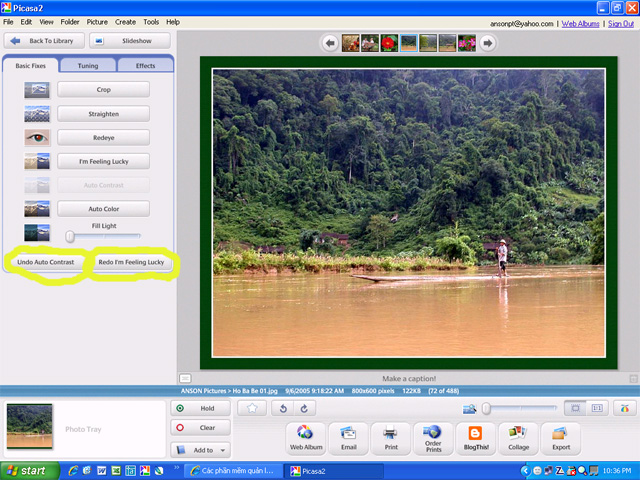Click the Redeye eye icon
640x480 pixels.
[x=37, y=138]
